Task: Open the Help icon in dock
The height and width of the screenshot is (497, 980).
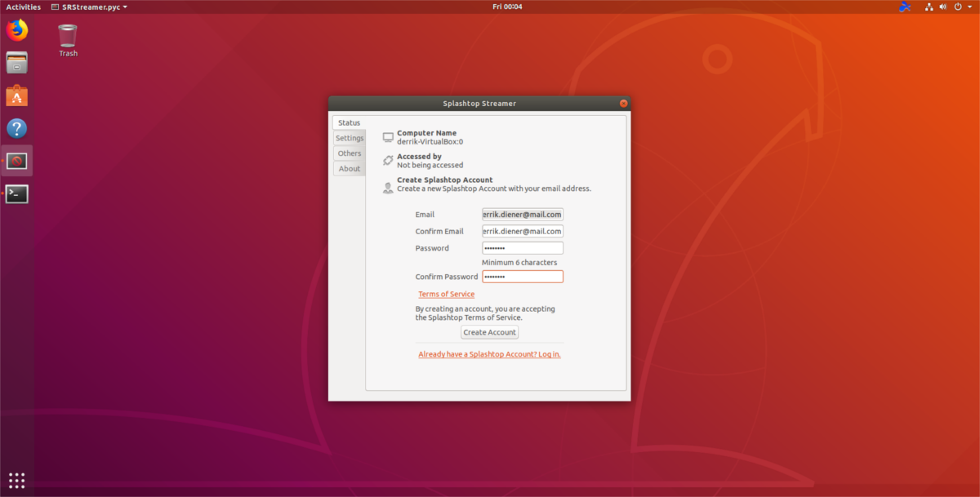Action: coord(16,128)
